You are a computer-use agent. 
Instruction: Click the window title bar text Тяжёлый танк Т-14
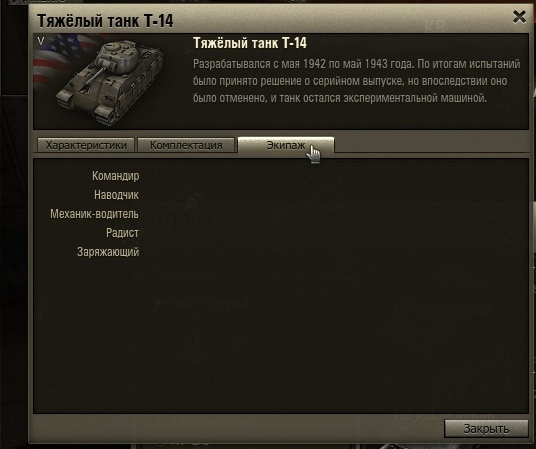point(105,21)
